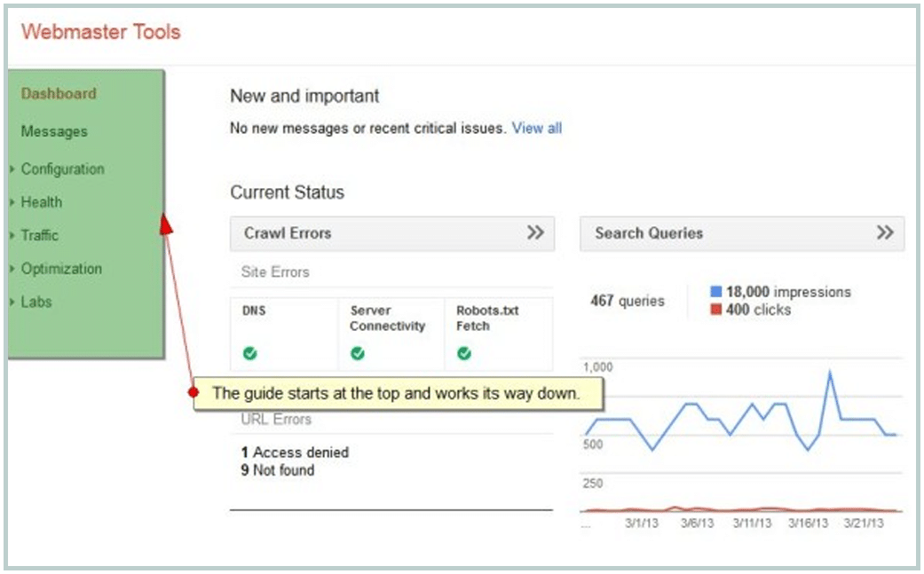This screenshot has height=574, width=924.
Task: Click the View all link
Action: (x=537, y=128)
